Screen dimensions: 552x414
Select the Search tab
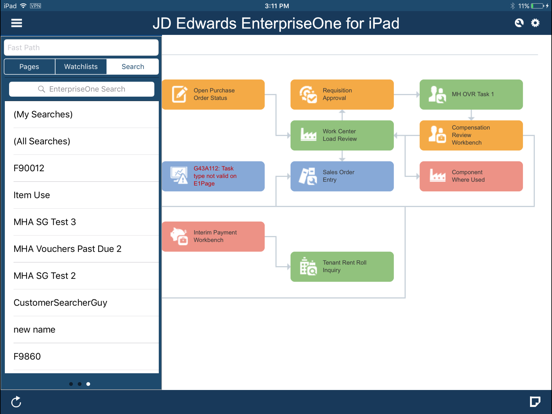pyautogui.click(x=133, y=67)
